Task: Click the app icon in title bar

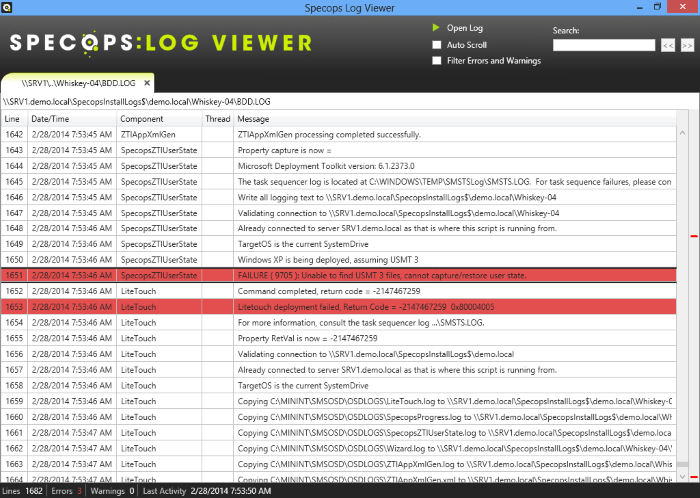Action: point(8,8)
